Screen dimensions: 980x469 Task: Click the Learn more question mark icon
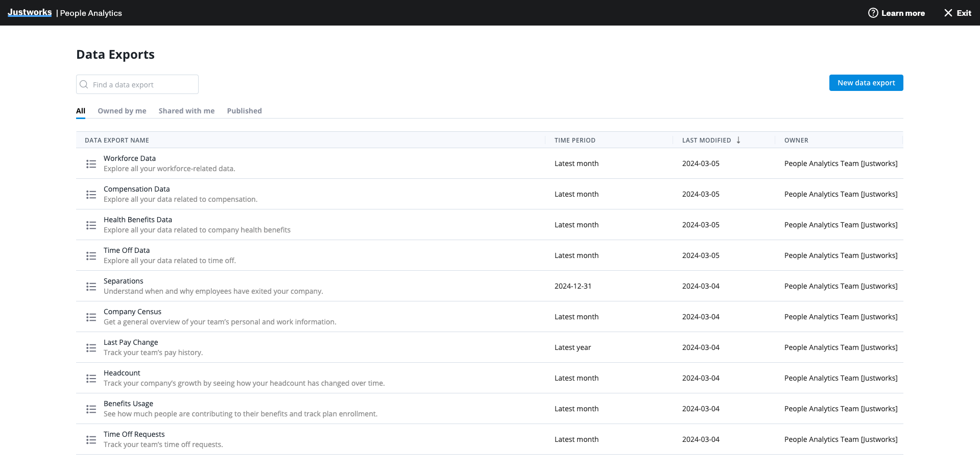click(x=873, y=13)
